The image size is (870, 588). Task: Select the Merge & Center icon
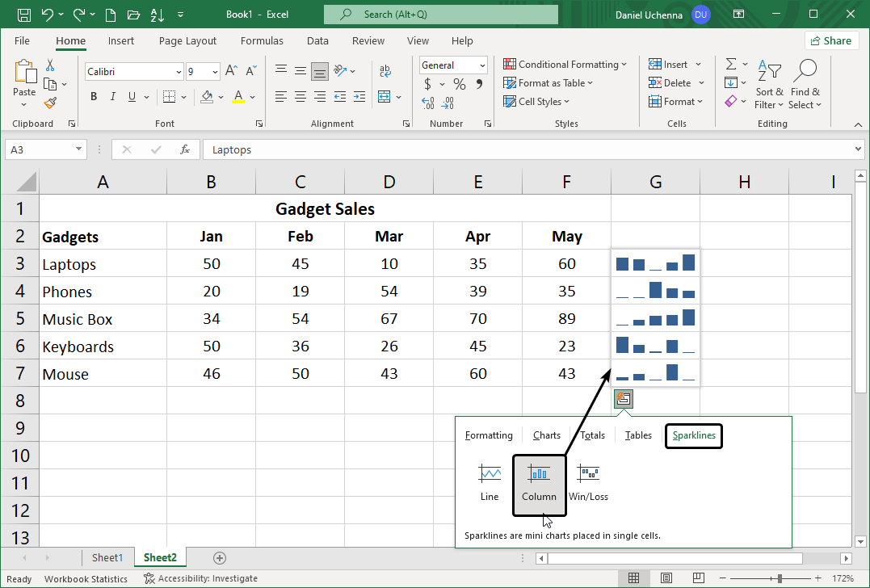point(385,96)
